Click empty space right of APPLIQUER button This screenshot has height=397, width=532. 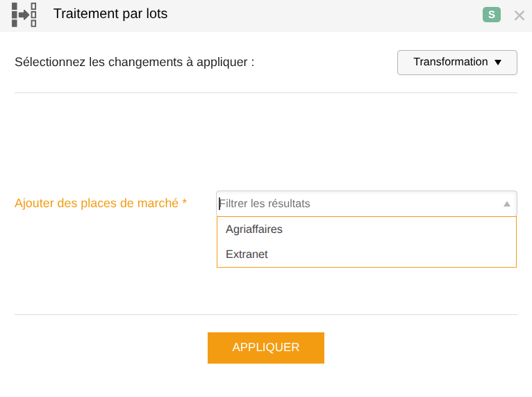tap(421, 348)
